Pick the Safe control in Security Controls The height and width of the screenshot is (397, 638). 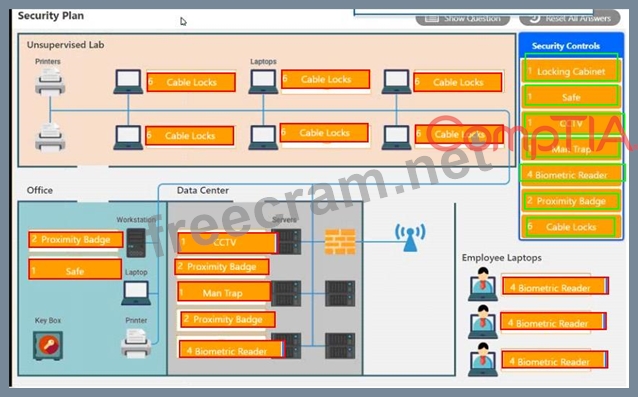click(571, 97)
